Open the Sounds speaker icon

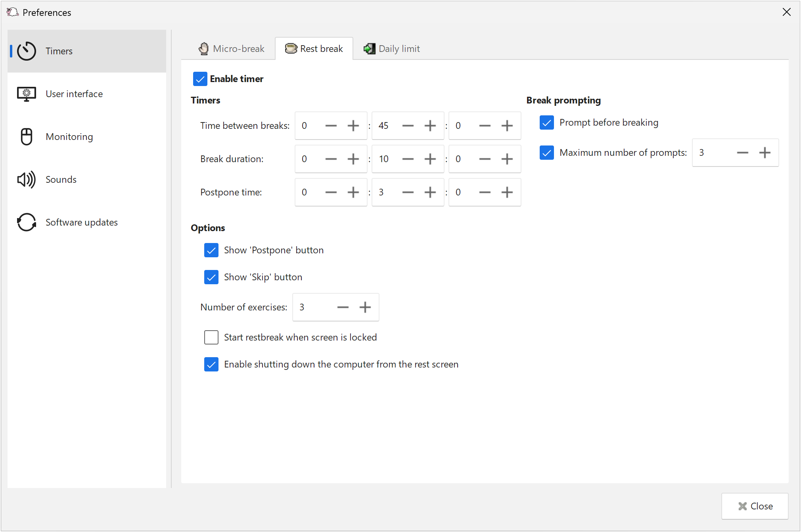coord(27,180)
